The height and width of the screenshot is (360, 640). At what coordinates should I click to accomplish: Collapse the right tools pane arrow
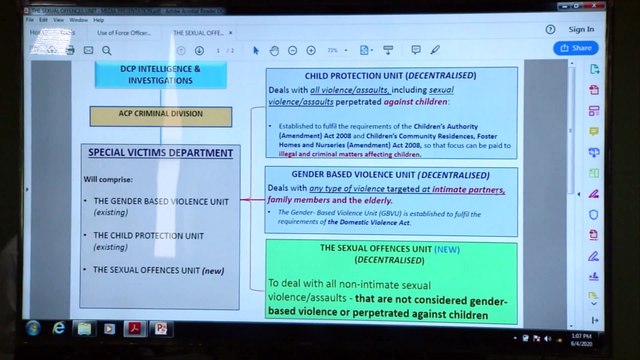click(x=579, y=194)
